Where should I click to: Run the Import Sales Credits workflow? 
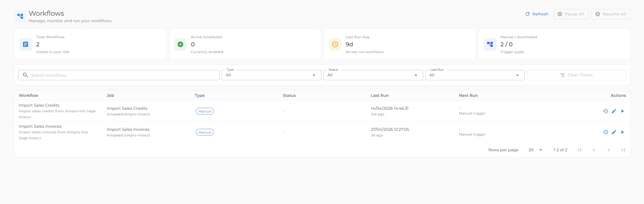(x=622, y=111)
